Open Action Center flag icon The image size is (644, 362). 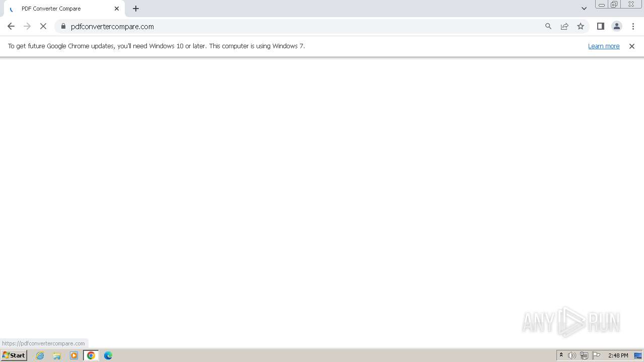click(x=596, y=355)
